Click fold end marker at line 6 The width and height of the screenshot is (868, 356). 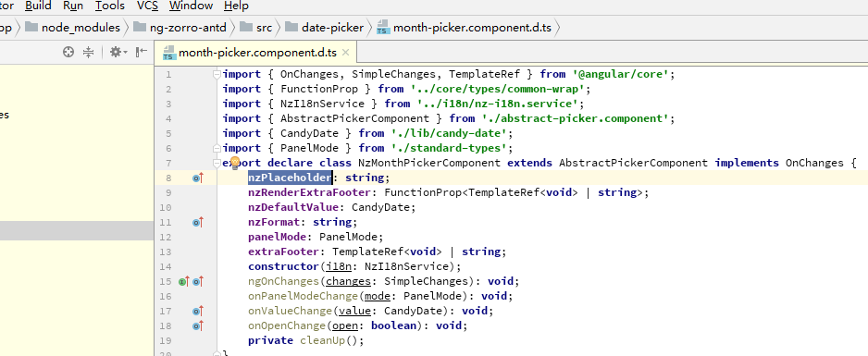pyautogui.click(x=217, y=148)
